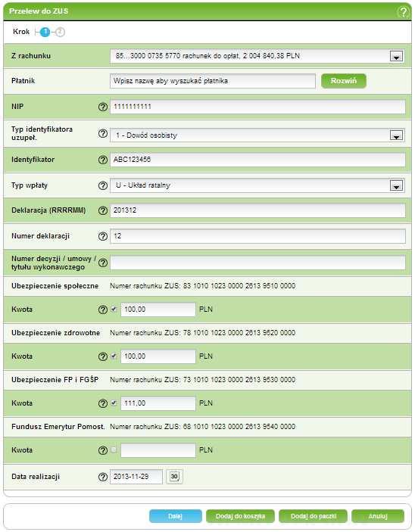Viewport: 415px width, 532px height.
Task: Open the help icon for Deklaracja (RRRRMM)
Action: [x=102, y=210]
